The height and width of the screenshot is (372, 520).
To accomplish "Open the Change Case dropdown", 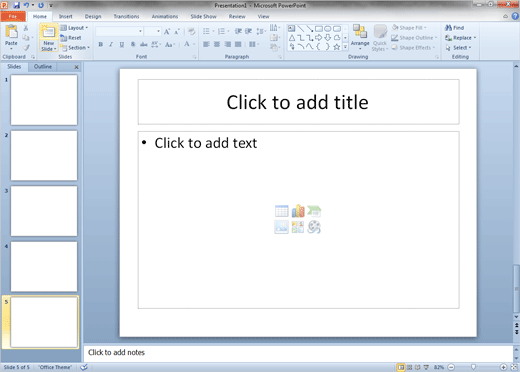I will point(170,44).
